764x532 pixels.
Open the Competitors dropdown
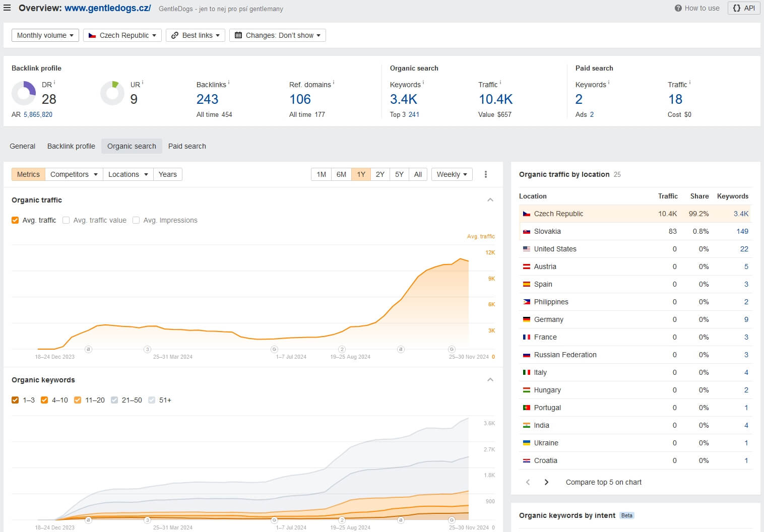click(74, 174)
